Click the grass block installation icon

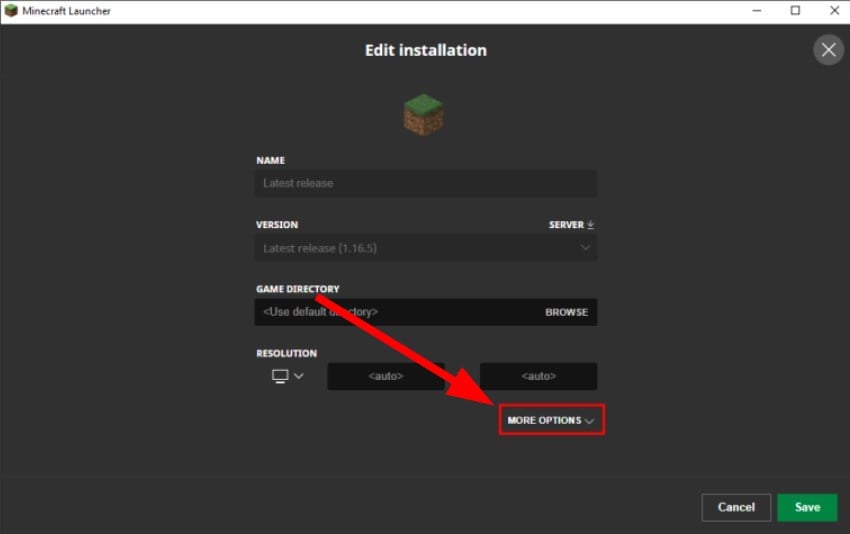(x=423, y=114)
